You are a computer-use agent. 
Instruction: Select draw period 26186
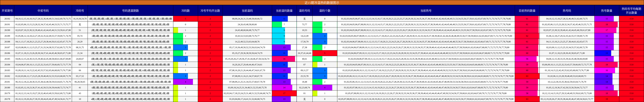click(x=7, y=53)
